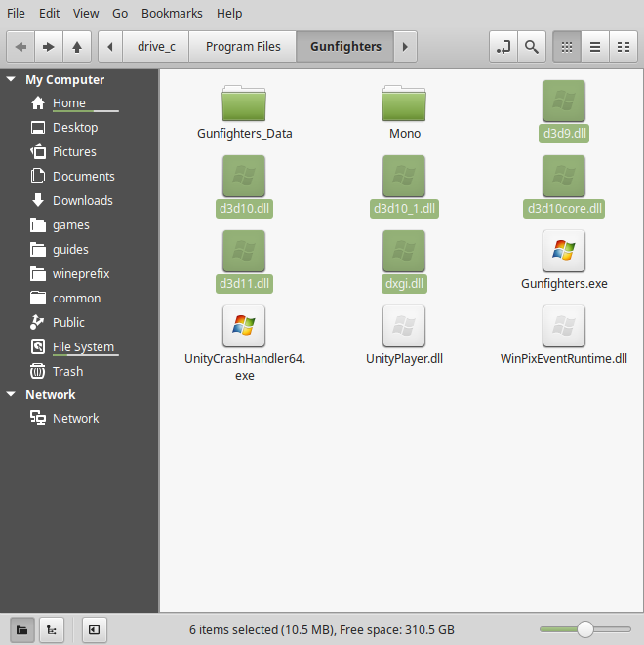Select the d3d9.dll file icon

(564, 101)
